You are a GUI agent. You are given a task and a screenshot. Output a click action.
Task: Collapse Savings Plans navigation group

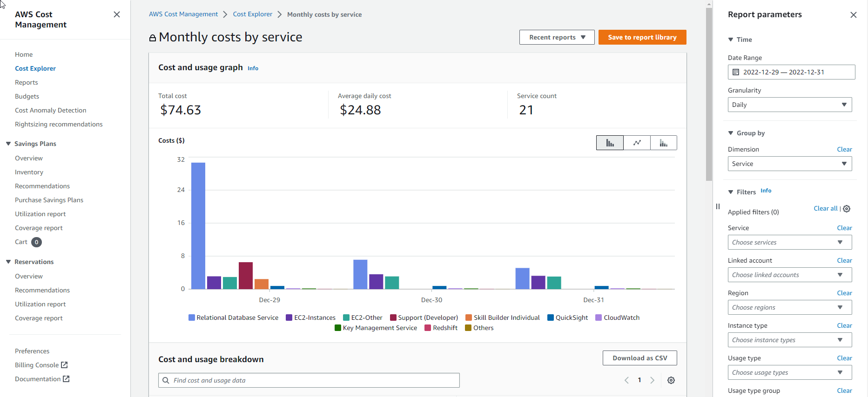coord(8,144)
